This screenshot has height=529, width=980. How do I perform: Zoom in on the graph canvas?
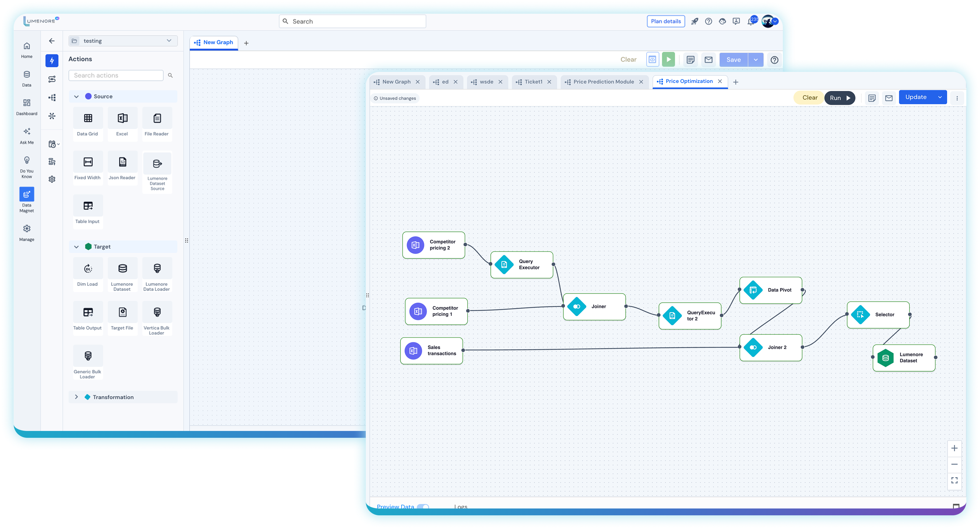pyautogui.click(x=954, y=448)
